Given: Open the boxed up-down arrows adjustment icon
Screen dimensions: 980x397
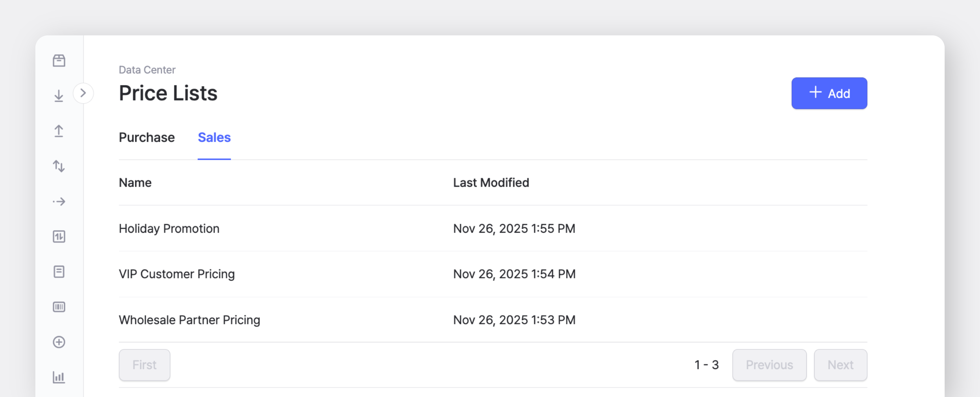Looking at the screenshot, I should coord(59,237).
